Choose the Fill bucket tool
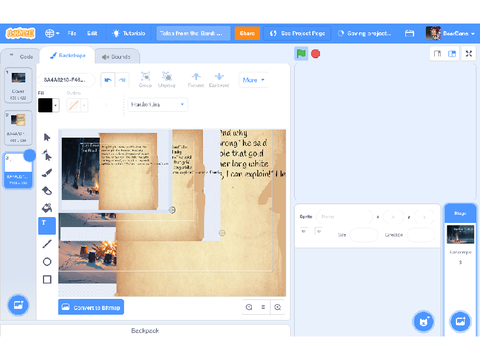This screenshot has width=480, height=360. pos(47,208)
